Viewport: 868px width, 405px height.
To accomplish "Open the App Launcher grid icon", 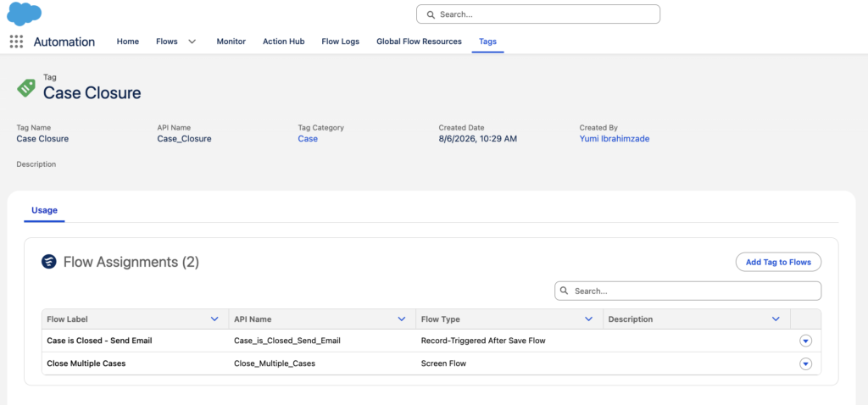I will pyautogui.click(x=17, y=42).
